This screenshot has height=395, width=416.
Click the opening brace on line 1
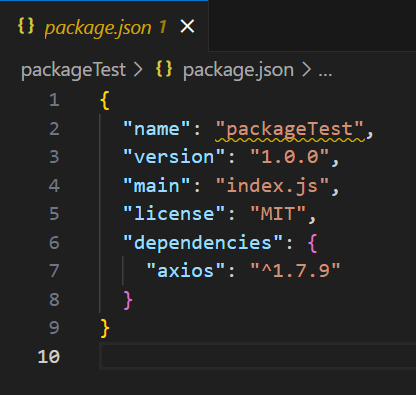tap(105, 100)
